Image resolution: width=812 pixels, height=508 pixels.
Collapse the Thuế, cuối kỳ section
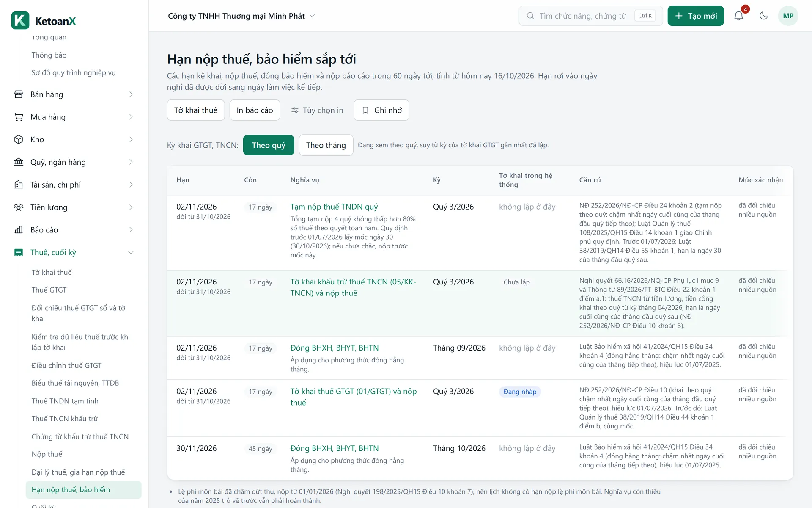[x=131, y=252]
